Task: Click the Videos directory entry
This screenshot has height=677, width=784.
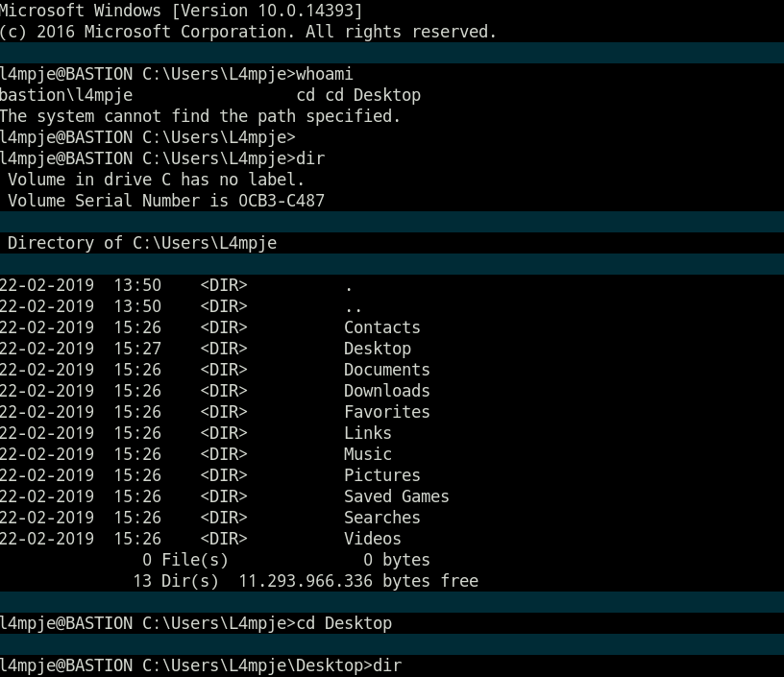Action: [372, 539]
